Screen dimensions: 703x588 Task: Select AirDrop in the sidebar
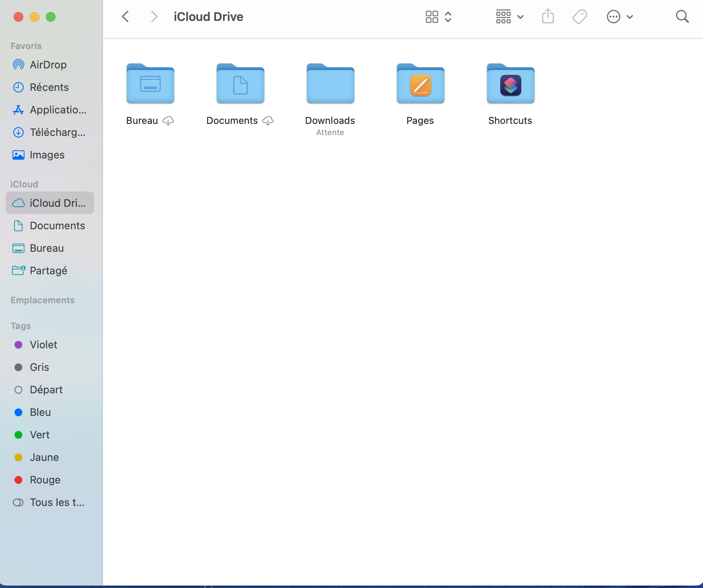click(48, 65)
